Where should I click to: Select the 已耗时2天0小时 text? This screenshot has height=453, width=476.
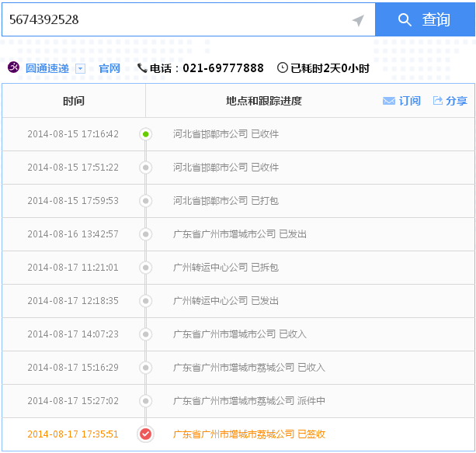330,68
